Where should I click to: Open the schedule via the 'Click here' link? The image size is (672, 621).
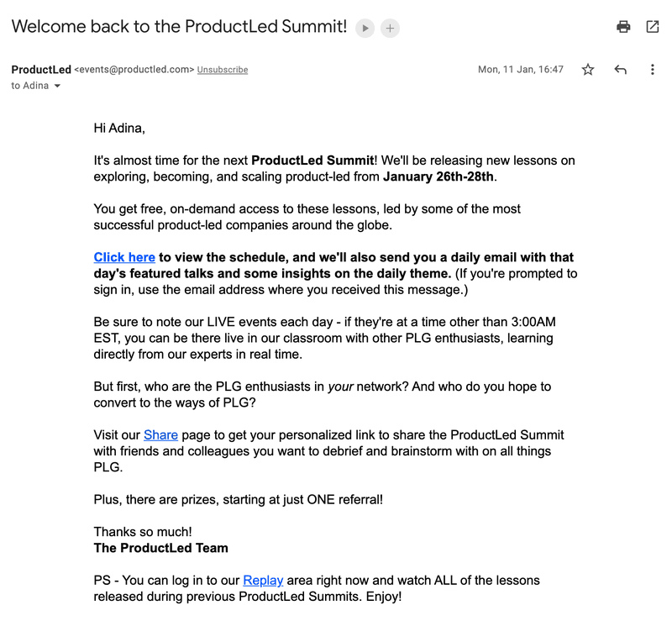coord(123,257)
